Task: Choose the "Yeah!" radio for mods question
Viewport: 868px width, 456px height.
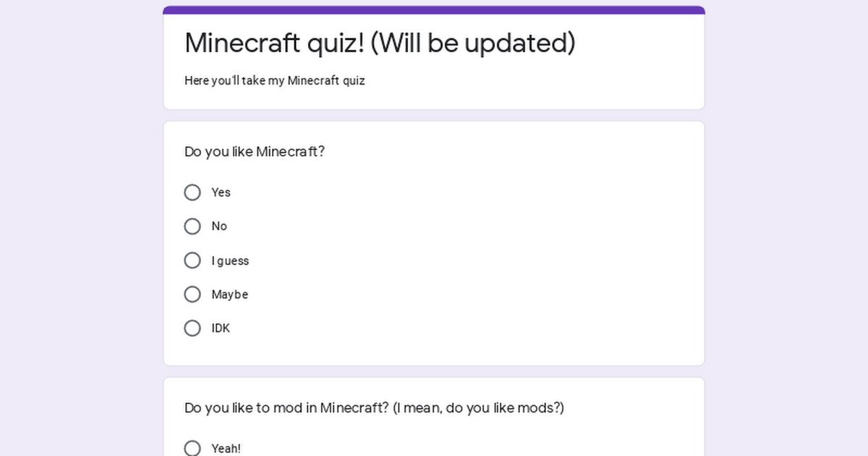Action: (x=192, y=449)
